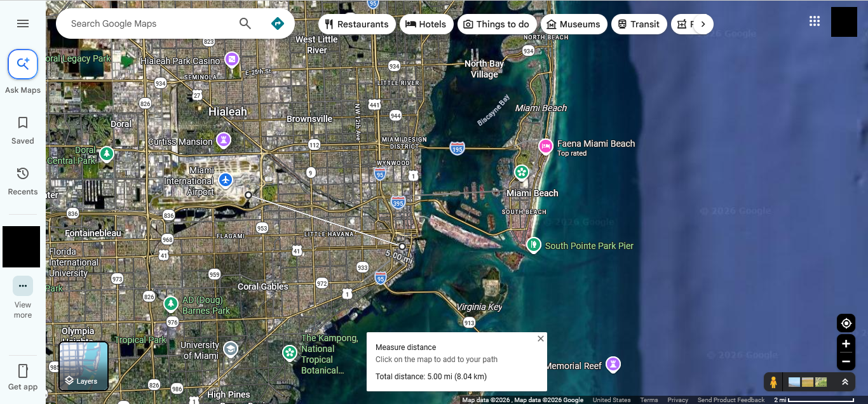868x404 pixels.
Task: Click the Coral Gables label
Action: (x=262, y=286)
